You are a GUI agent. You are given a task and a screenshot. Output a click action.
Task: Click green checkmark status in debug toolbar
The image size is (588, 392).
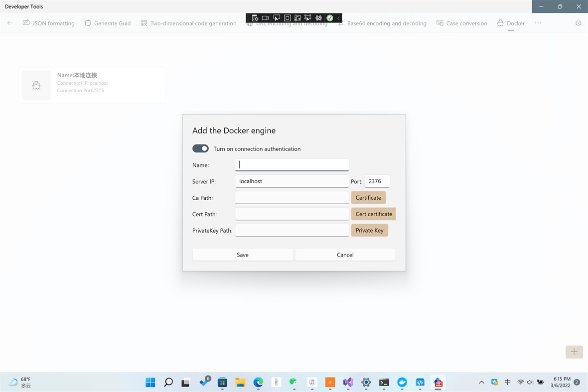tap(329, 17)
